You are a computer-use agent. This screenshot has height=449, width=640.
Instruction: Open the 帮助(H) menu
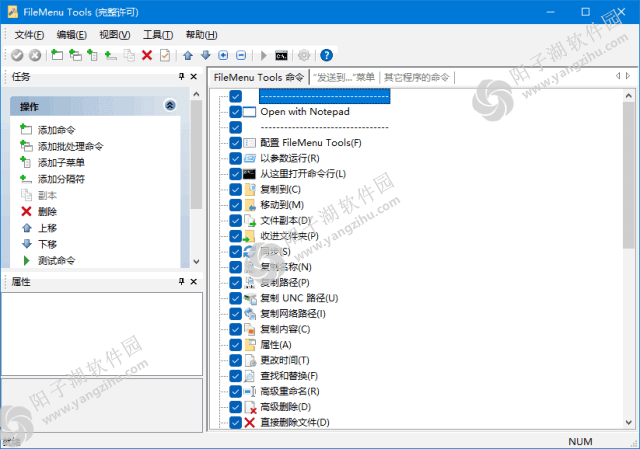[202, 35]
